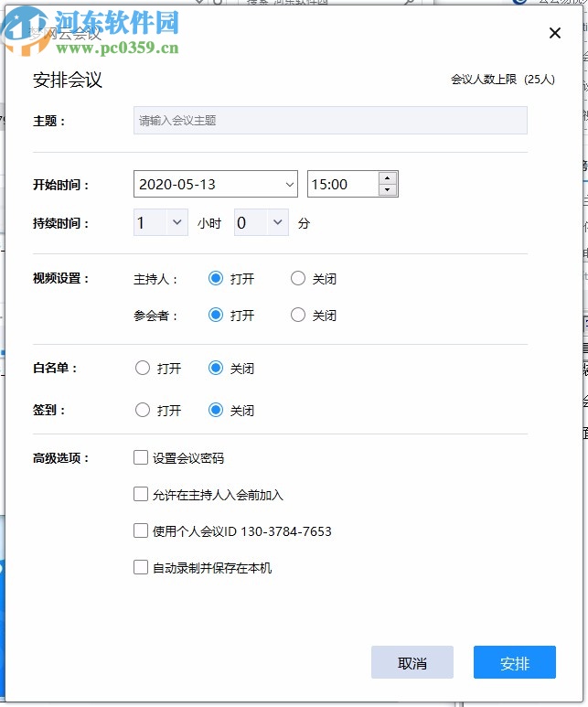Click the 会议人数上限 (25人) text
The image size is (588, 707).
503,80
